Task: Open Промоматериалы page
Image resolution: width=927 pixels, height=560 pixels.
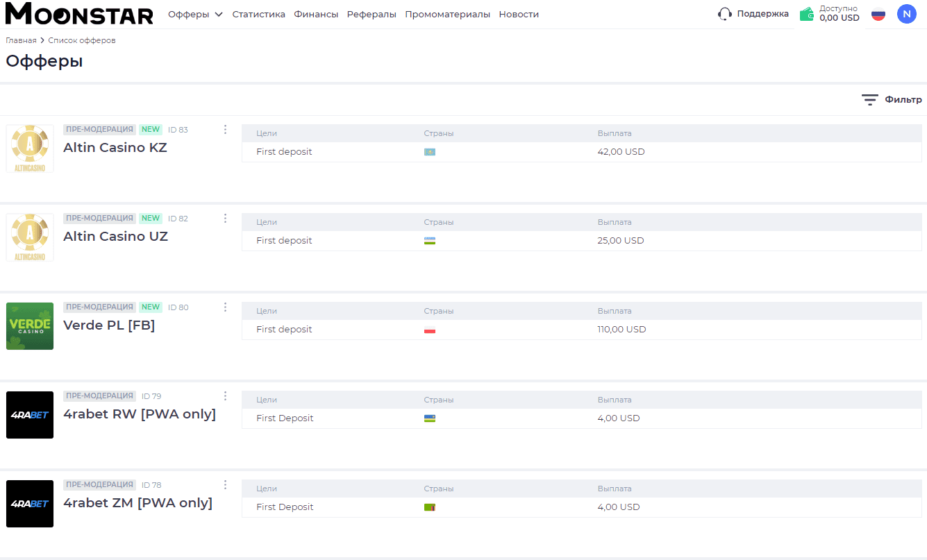Action: [447, 14]
